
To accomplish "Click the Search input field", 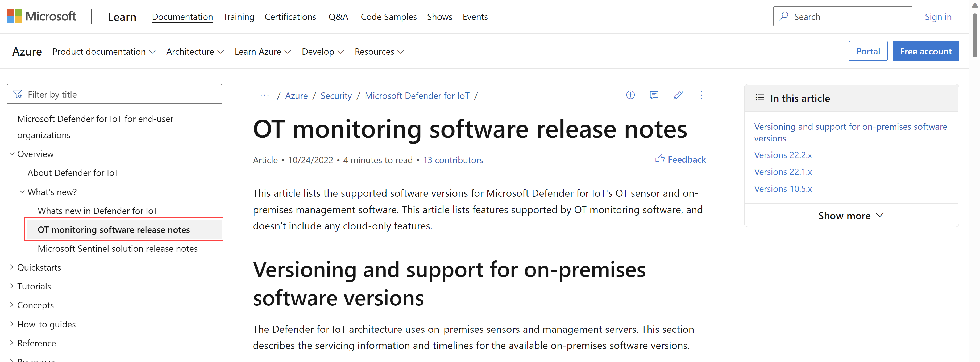I will coord(842,16).
